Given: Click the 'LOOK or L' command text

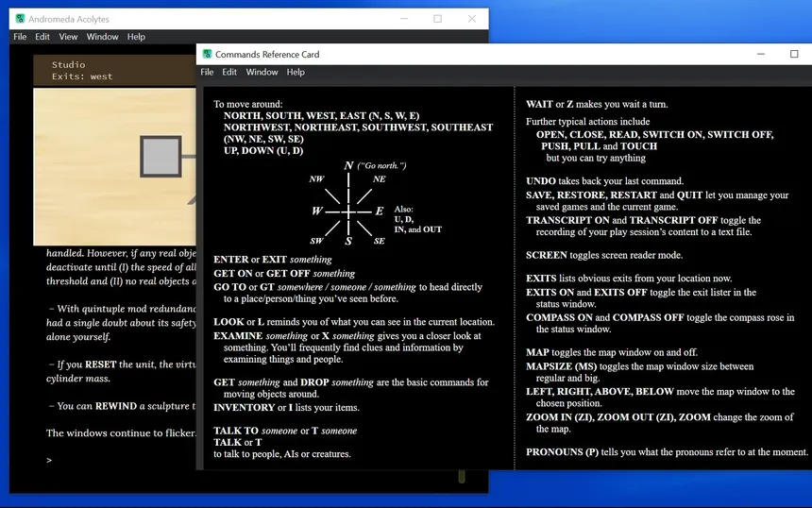Looking at the screenshot, I should click(239, 322).
